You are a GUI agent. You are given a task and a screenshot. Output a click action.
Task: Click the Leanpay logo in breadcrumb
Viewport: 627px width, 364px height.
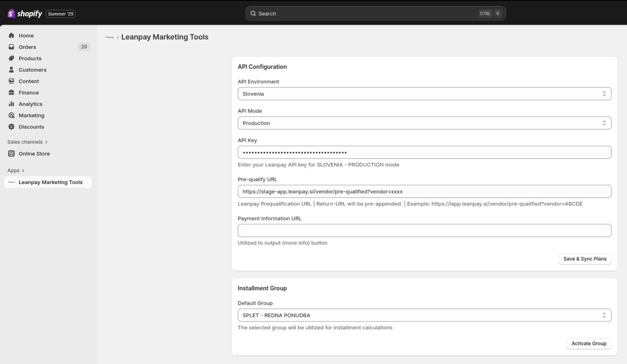(x=109, y=37)
